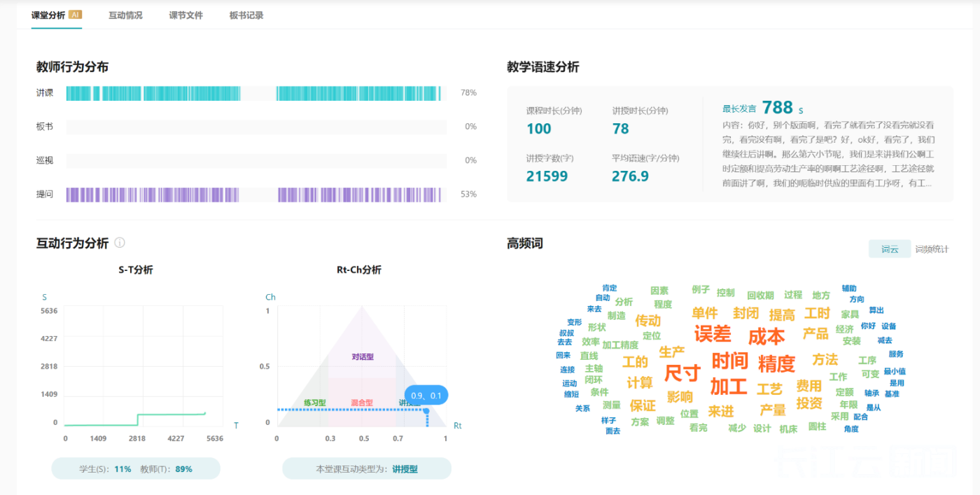The width and height of the screenshot is (980, 495).
Task: Click the AI badge beside 课堂分析
Action: 75,15
